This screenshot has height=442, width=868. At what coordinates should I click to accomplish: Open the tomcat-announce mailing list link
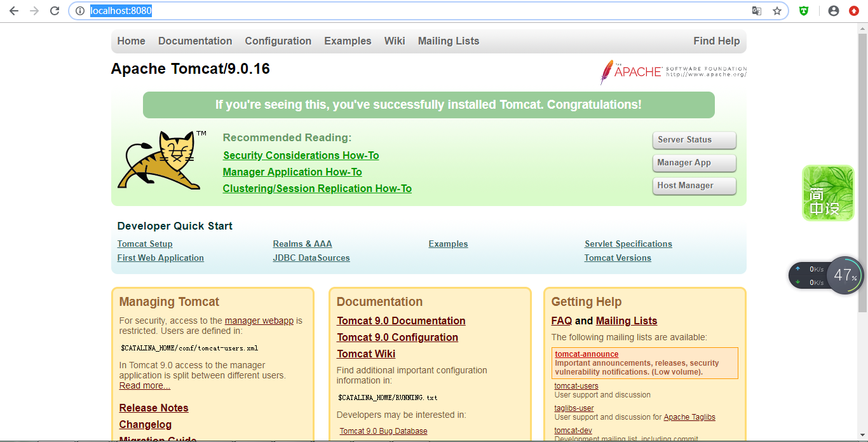coord(587,354)
